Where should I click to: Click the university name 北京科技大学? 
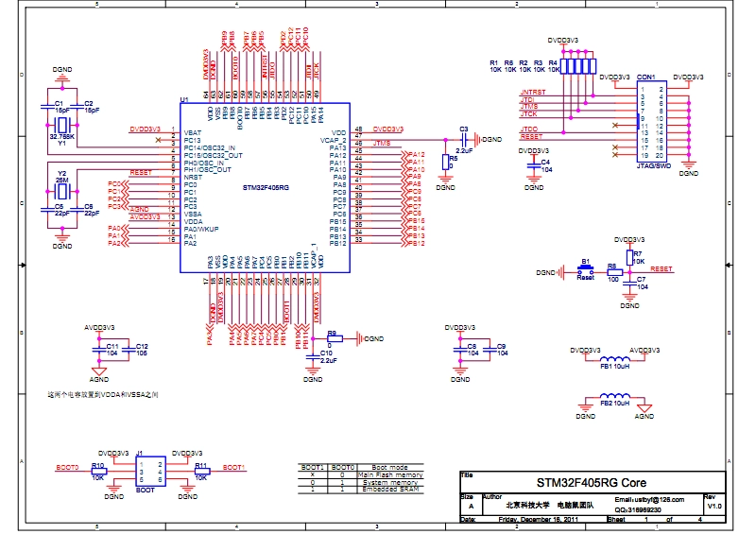(x=527, y=505)
